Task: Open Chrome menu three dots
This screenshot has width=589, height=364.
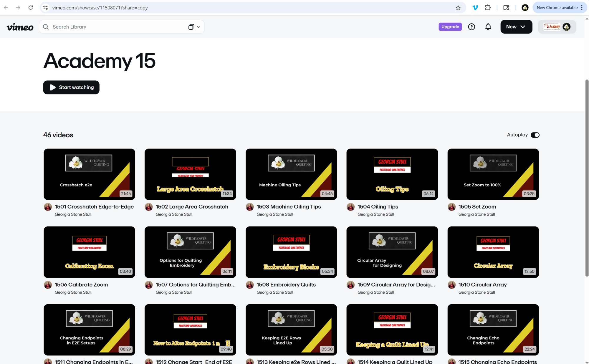Action: coord(582,8)
